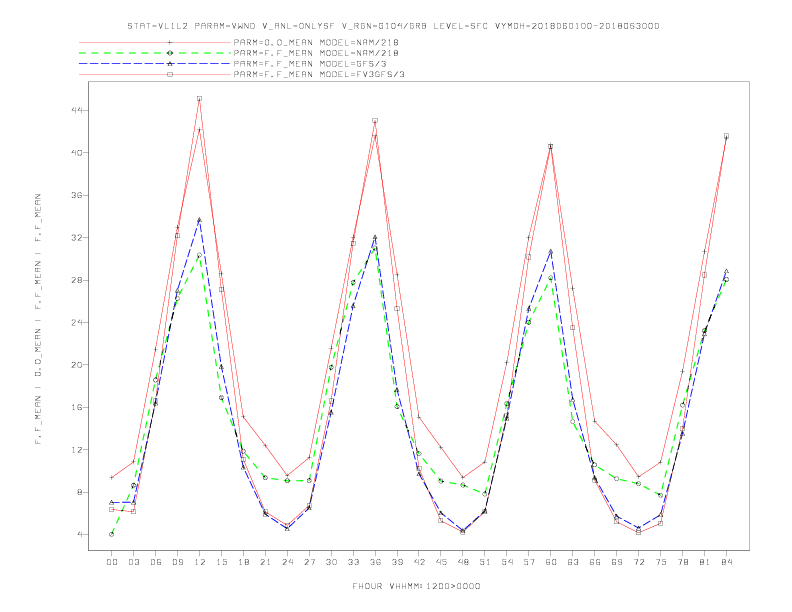Select legend entry PARM=F.F_MEAN MODEL=FV3GFS/3

tap(319, 74)
